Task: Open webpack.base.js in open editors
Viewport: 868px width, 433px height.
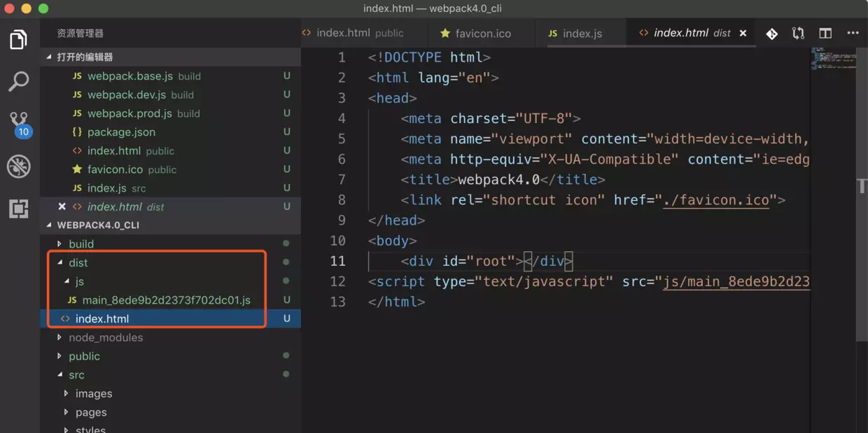Action: 170,76
